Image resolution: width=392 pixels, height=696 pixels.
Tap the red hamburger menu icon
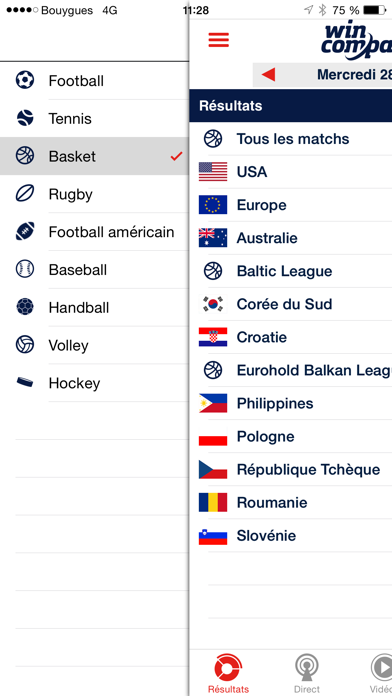click(x=218, y=40)
